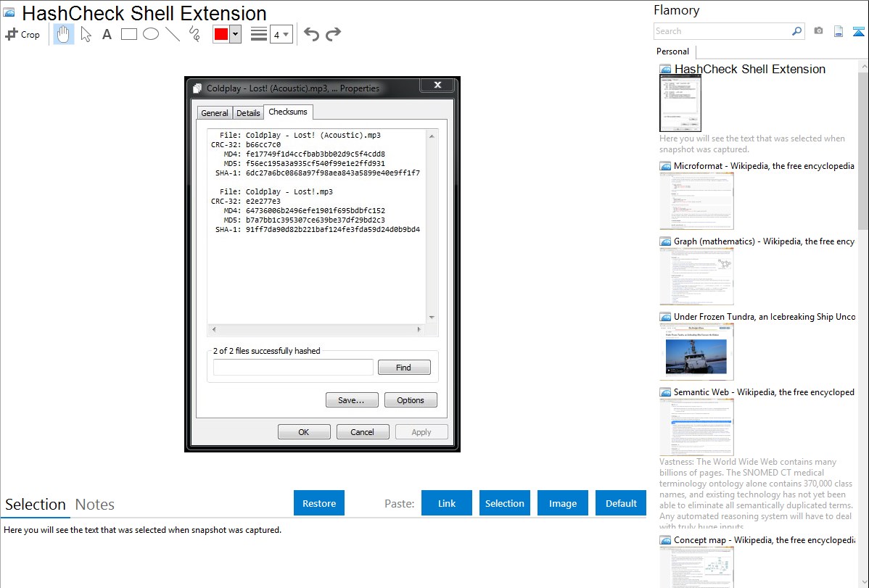Click the icon beside Graph (mathematics) entry
The width and height of the screenshot is (869, 588).
(665, 241)
